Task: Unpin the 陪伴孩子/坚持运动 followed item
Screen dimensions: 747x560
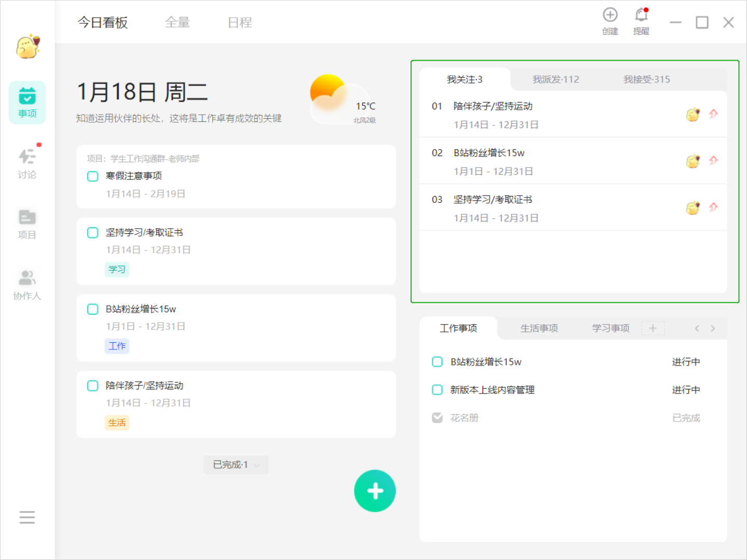Action: (x=713, y=114)
